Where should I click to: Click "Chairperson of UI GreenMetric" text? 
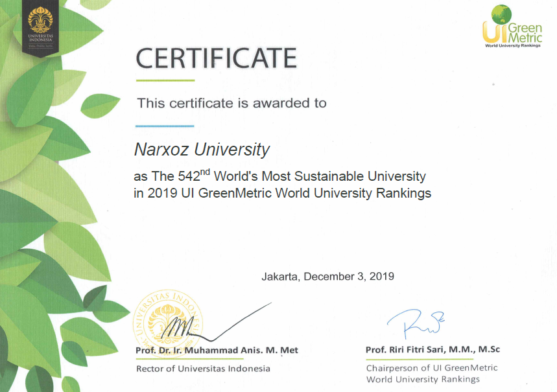coord(432,368)
